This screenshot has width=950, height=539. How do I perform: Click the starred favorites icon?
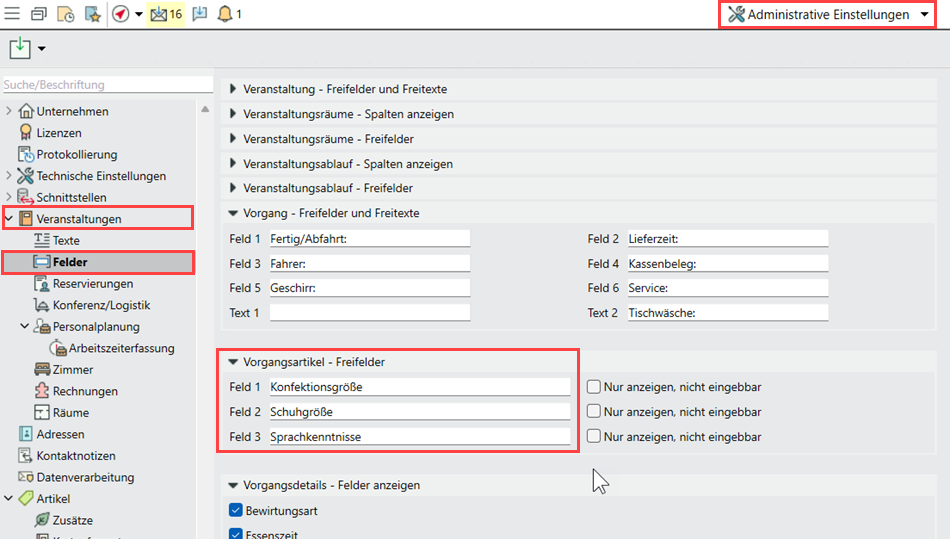click(93, 13)
